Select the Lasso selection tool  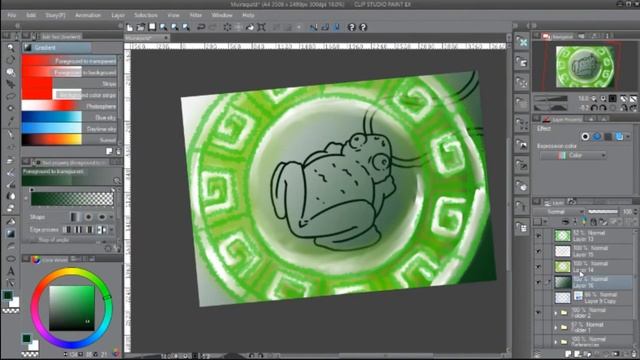click(x=11, y=96)
